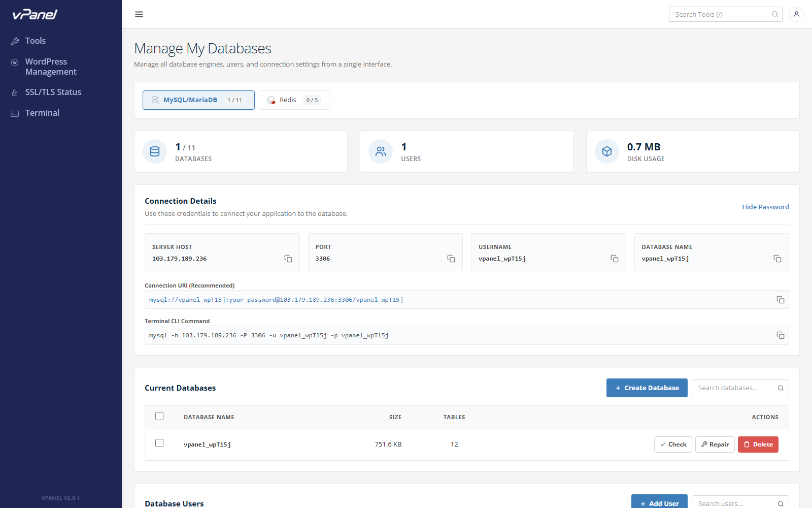Click the DATABASE NAME column header
Viewport: 812px width, 508px height.
209,417
